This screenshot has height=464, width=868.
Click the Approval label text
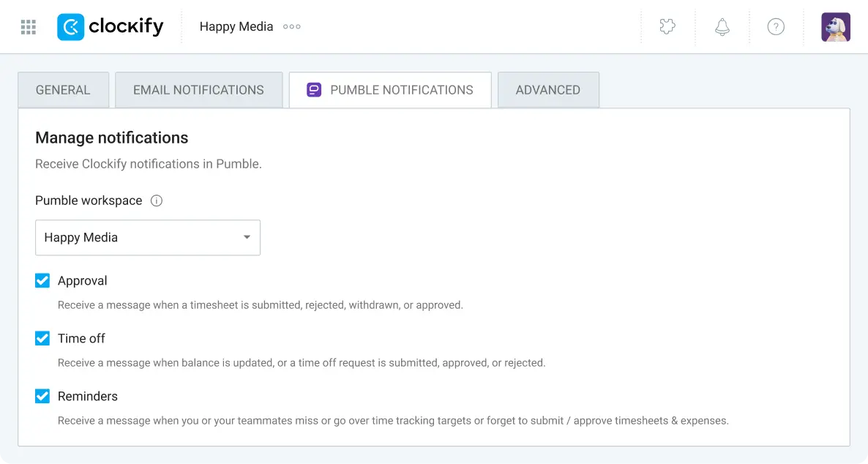[83, 281]
